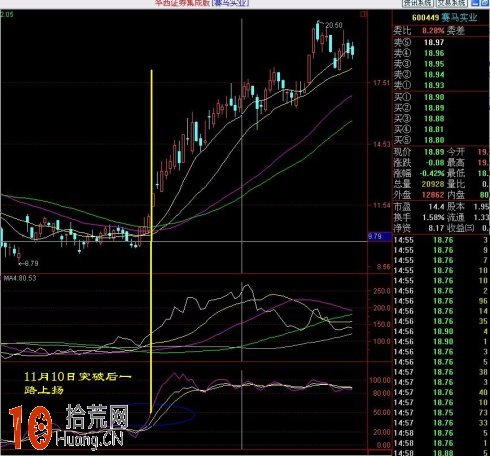Select the 卖③ ask price 18.95
The width and height of the screenshot is (490, 456).
tap(434, 64)
